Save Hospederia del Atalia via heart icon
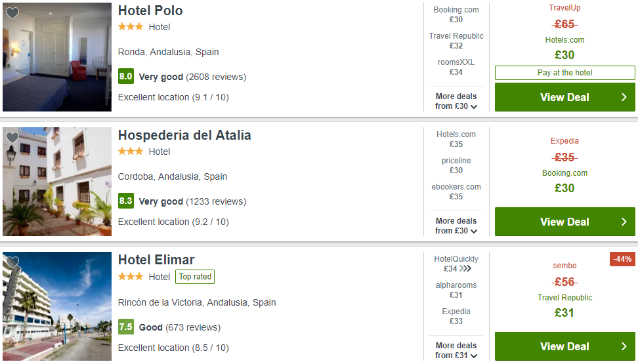This screenshot has height=364, width=638. coord(12,138)
